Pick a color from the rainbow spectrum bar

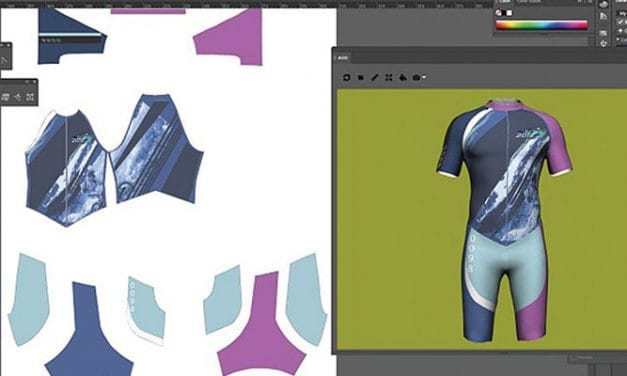click(542, 26)
